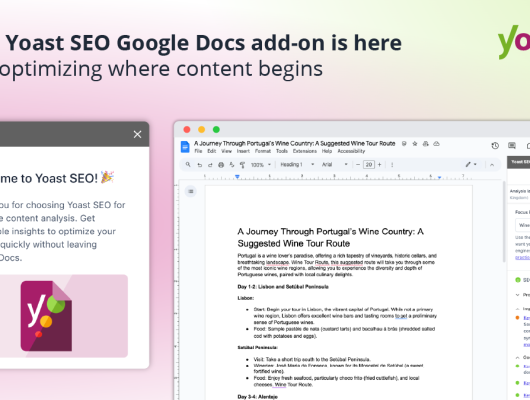Increase font size with plus button

pos(380,165)
